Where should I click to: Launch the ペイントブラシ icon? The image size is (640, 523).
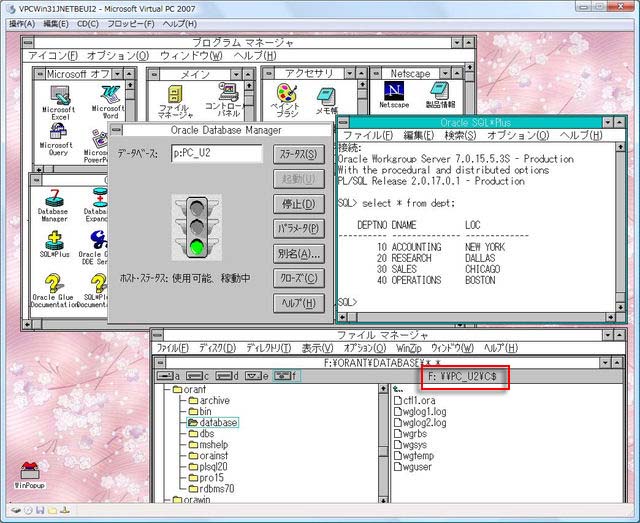[x=287, y=101]
